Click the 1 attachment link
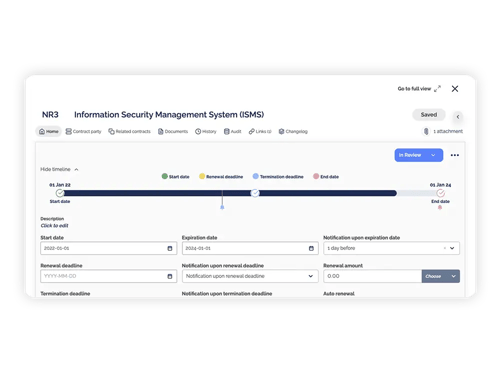 tap(448, 131)
